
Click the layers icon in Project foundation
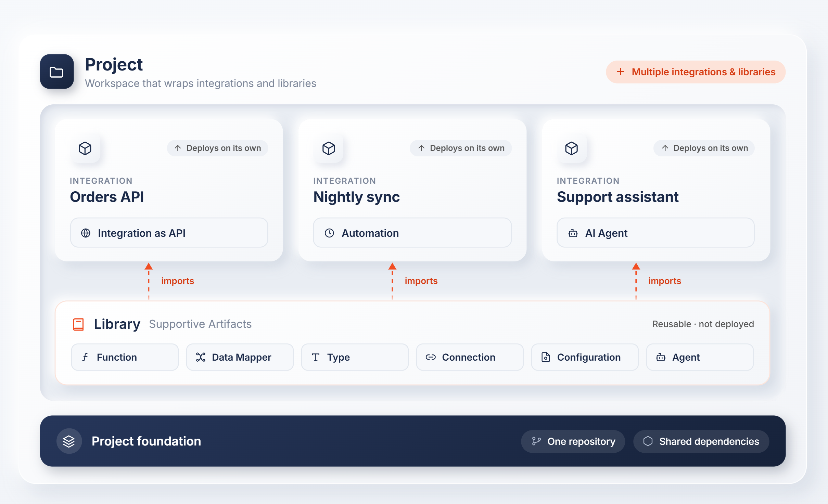tap(69, 441)
